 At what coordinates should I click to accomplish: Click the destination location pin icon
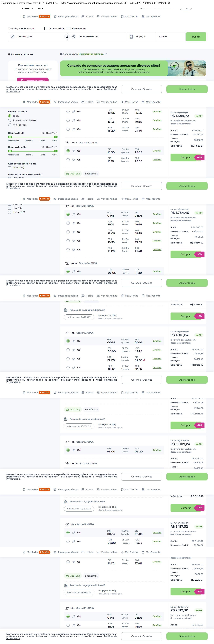point(74,37)
